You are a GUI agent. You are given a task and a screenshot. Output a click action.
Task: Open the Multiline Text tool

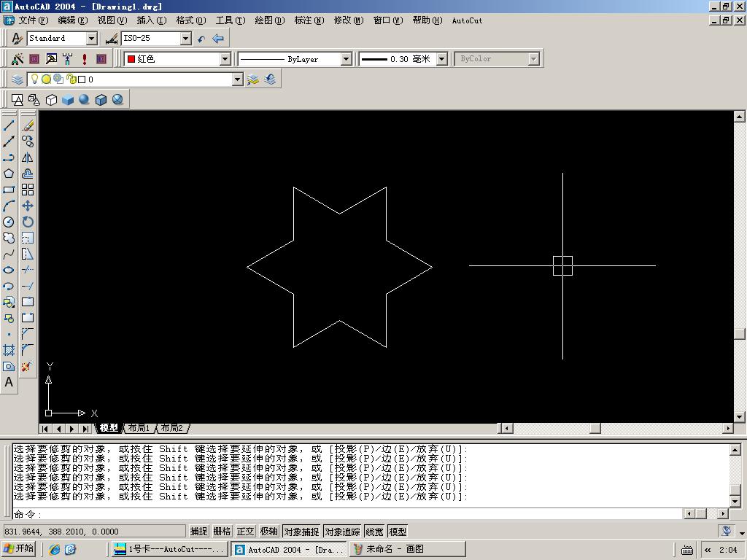point(9,382)
